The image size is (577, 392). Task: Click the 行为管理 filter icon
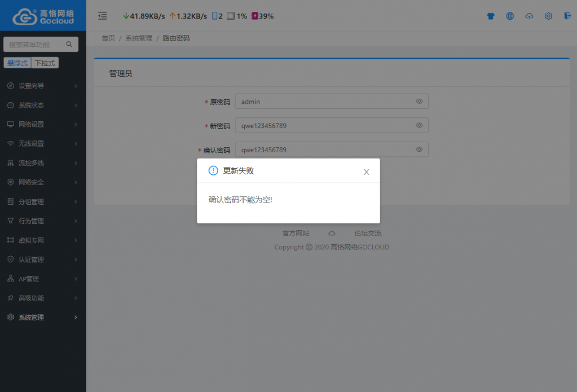(x=11, y=221)
